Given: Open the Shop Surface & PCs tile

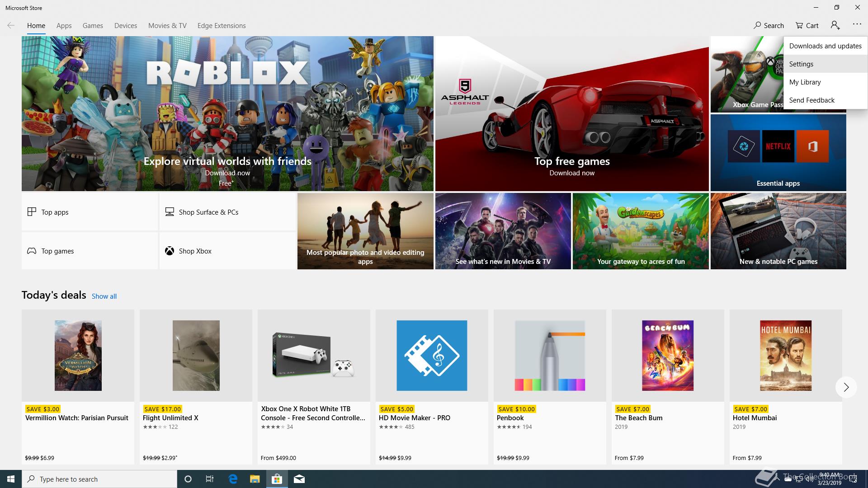Looking at the screenshot, I should [227, 212].
